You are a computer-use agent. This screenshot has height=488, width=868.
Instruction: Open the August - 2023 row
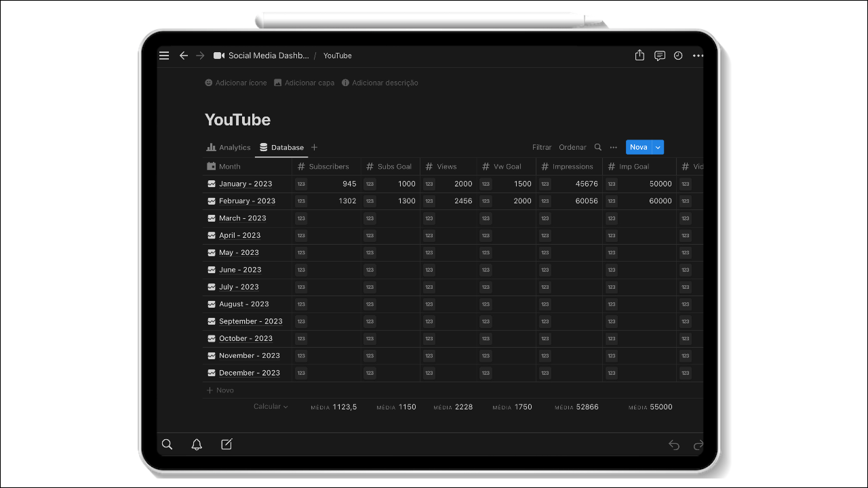pos(243,304)
